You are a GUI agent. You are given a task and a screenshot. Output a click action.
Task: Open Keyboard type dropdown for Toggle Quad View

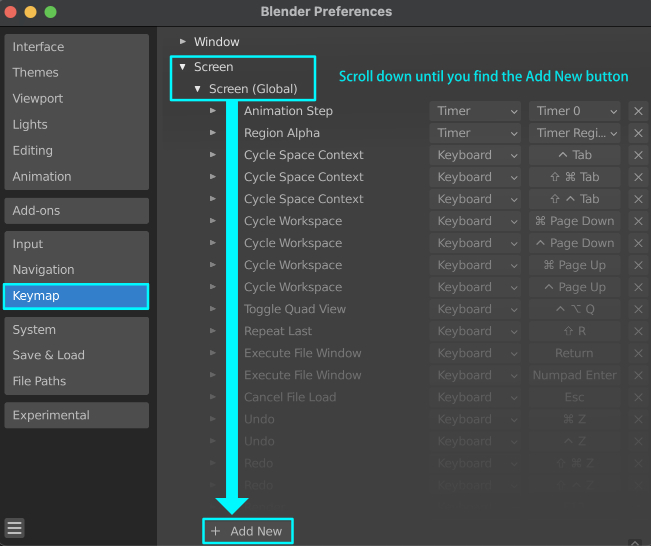[x=475, y=309]
